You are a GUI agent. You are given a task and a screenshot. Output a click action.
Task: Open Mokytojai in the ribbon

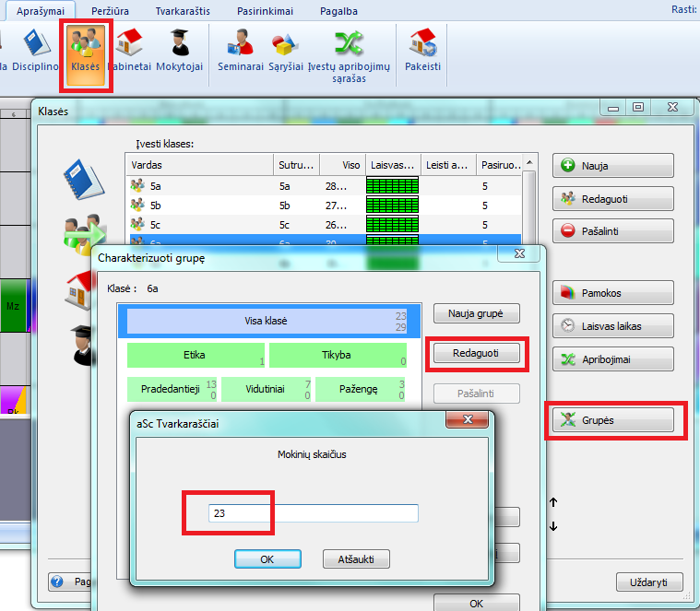pos(179,53)
